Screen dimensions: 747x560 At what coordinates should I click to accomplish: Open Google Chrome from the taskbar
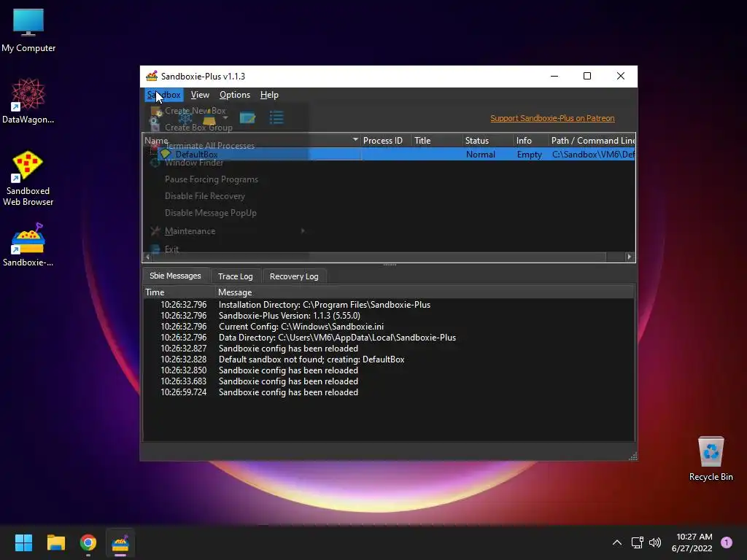(88, 542)
